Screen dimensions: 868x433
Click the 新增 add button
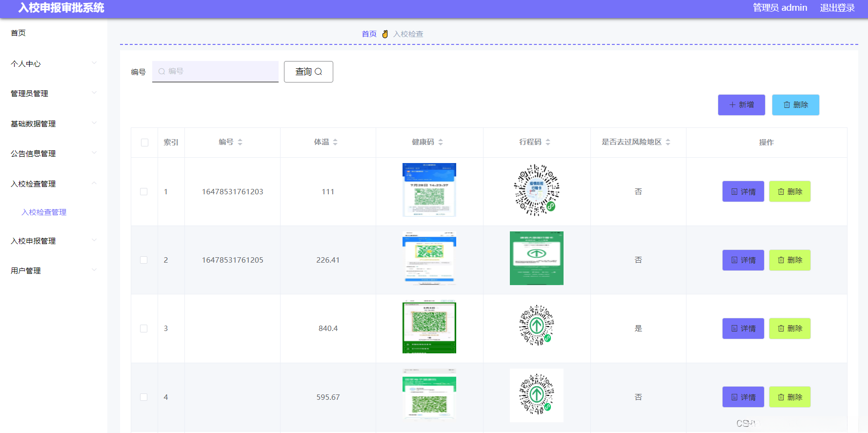pyautogui.click(x=741, y=105)
